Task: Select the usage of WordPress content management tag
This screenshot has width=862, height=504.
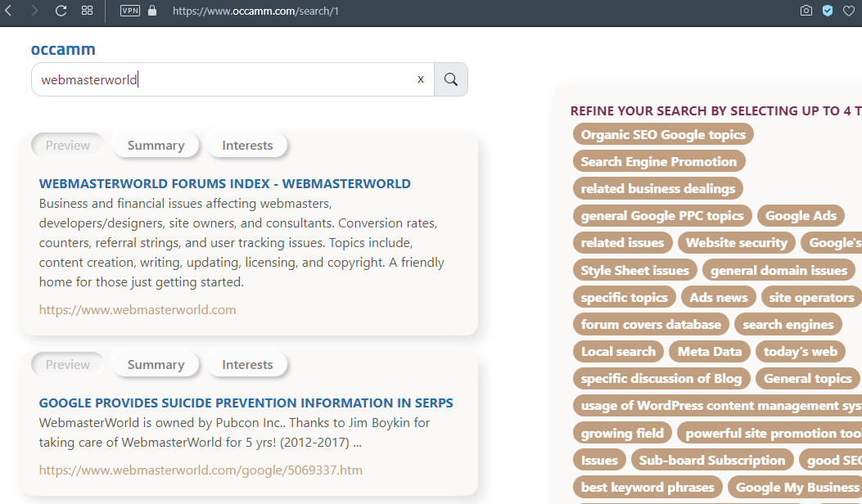Action: coord(717,406)
